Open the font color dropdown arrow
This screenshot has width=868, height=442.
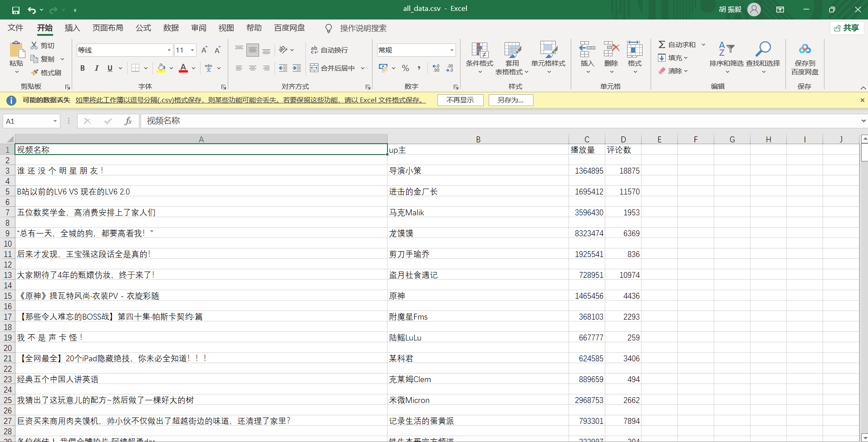(x=193, y=68)
